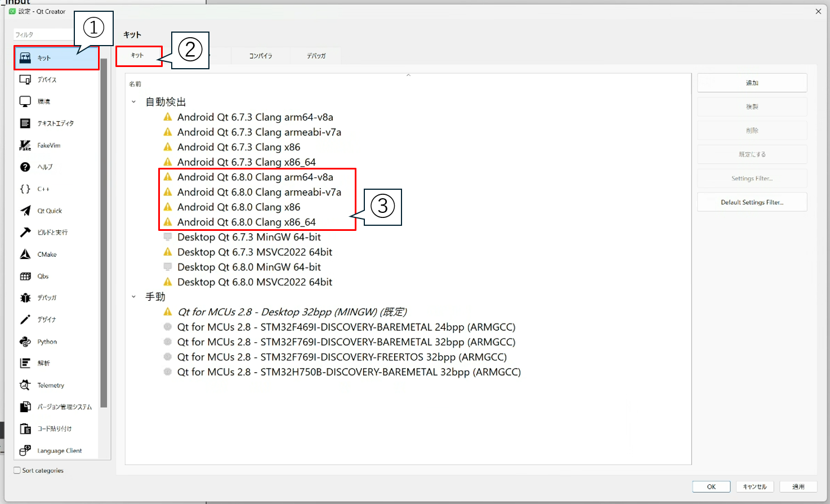Collapse the 手動 kit group
Viewport: 830px width, 504px height.
click(133, 297)
